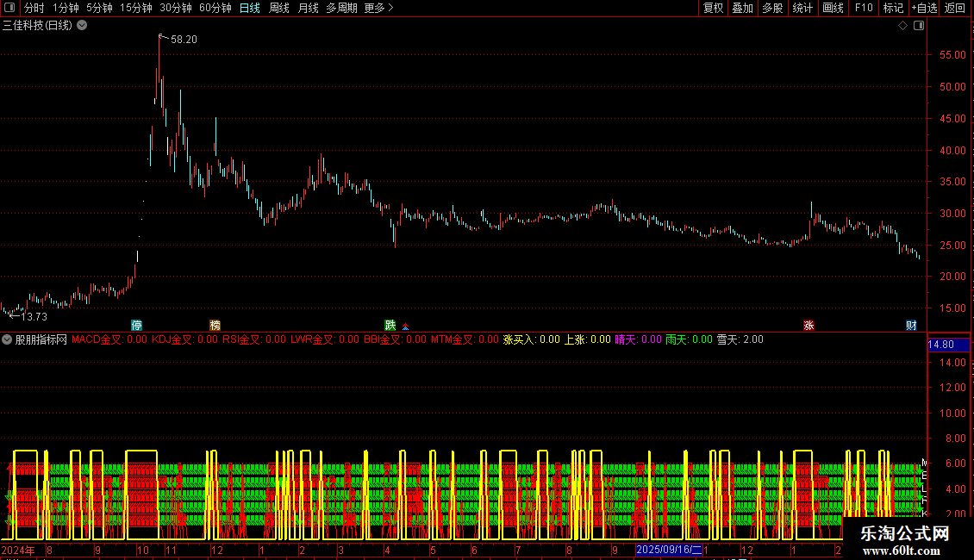The width and height of the screenshot is (974, 560).
Task: Click the 上涨: 0.00 readout
Action: point(587,339)
